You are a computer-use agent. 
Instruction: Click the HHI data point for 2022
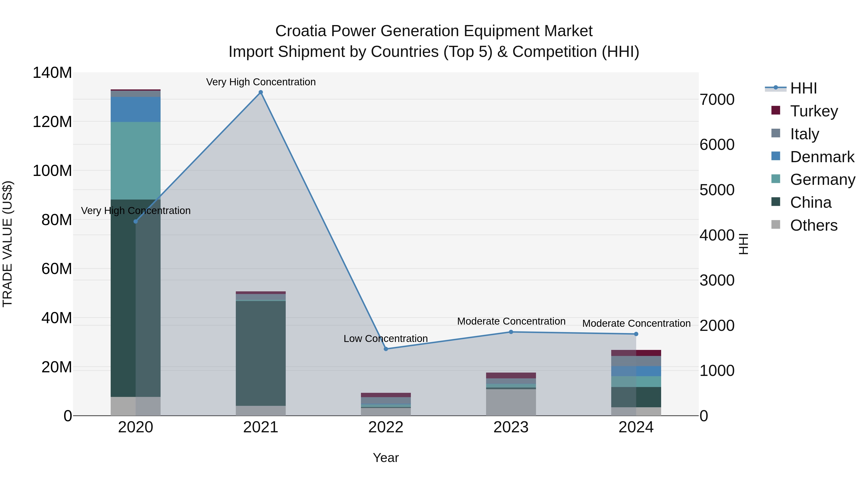(386, 349)
